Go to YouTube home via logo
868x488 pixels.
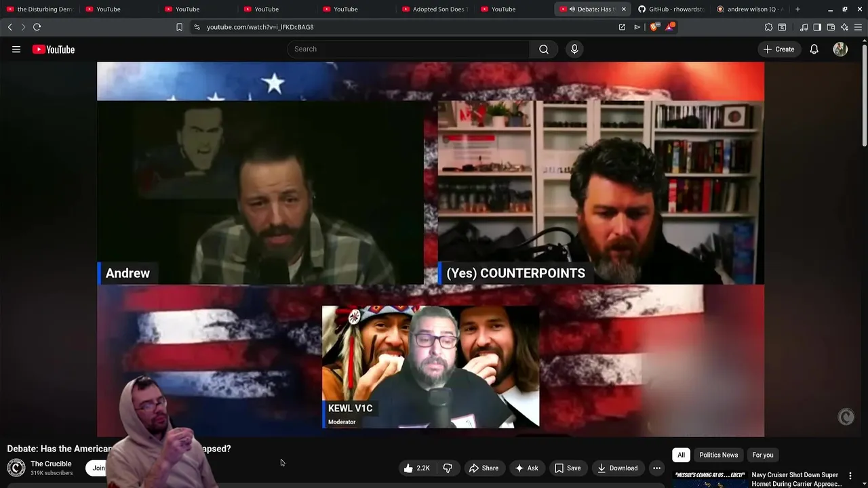click(x=54, y=49)
